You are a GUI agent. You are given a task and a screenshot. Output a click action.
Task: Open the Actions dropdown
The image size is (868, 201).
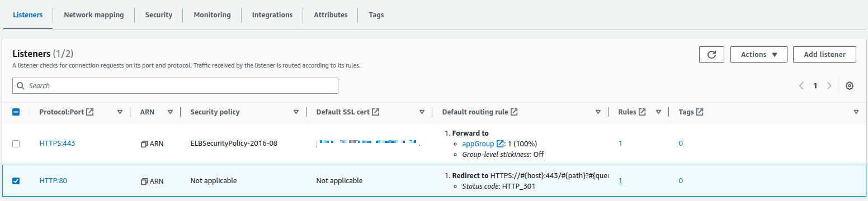pos(758,54)
